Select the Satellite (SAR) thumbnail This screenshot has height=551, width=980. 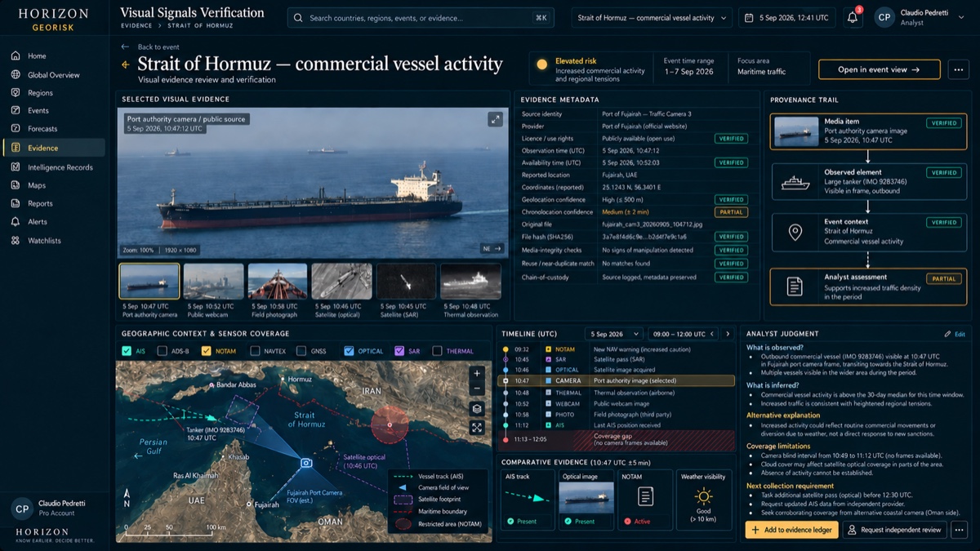(406, 281)
